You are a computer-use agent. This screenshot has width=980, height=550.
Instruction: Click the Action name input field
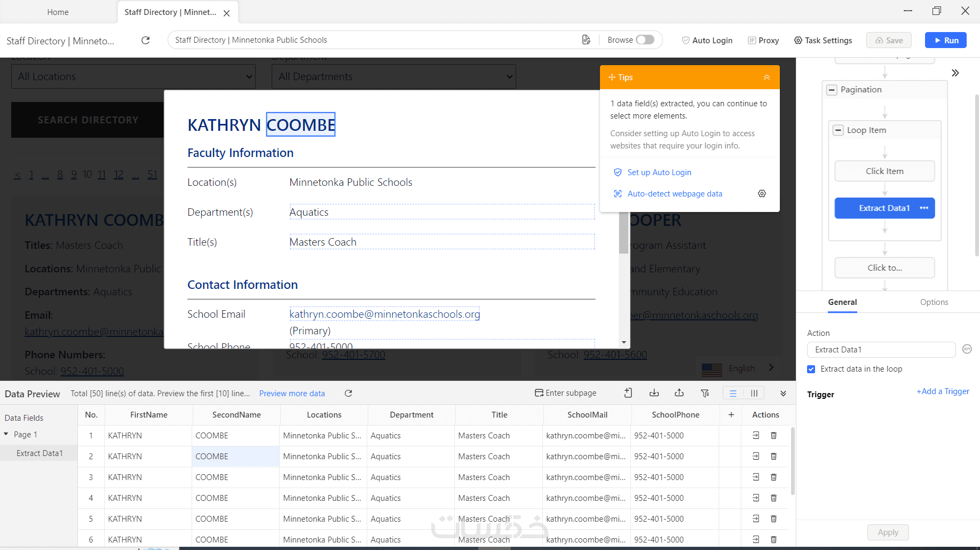(881, 350)
